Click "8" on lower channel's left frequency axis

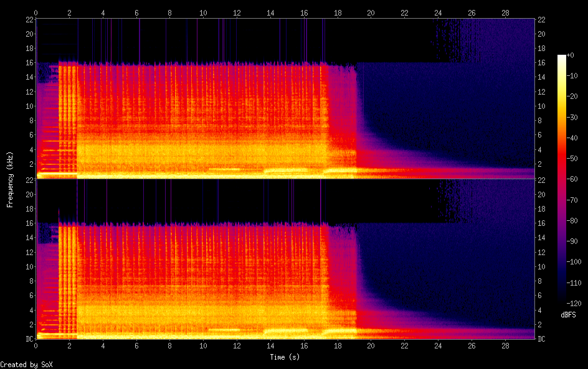tap(32, 281)
